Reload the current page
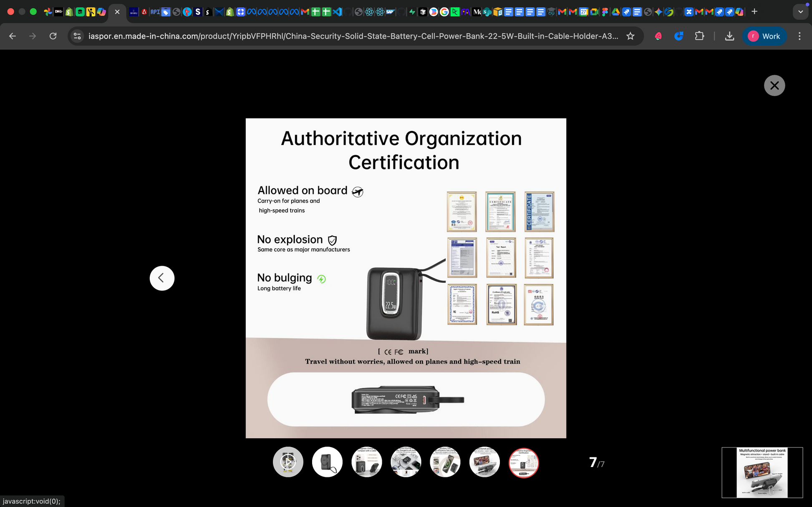The width and height of the screenshot is (812, 507). tap(53, 36)
